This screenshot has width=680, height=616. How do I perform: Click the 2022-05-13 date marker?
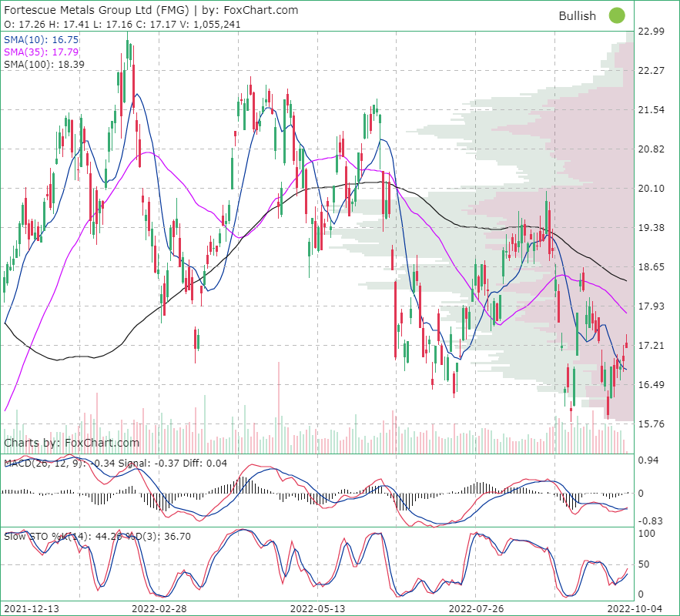(x=317, y=608)
